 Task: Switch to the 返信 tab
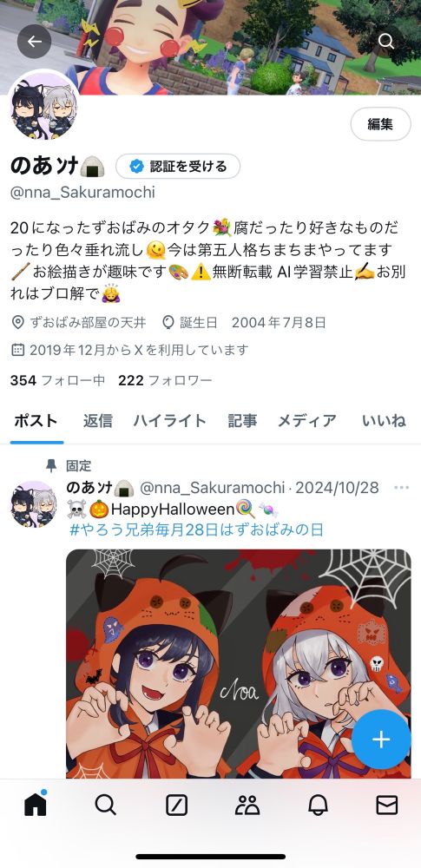click(97, 421)
